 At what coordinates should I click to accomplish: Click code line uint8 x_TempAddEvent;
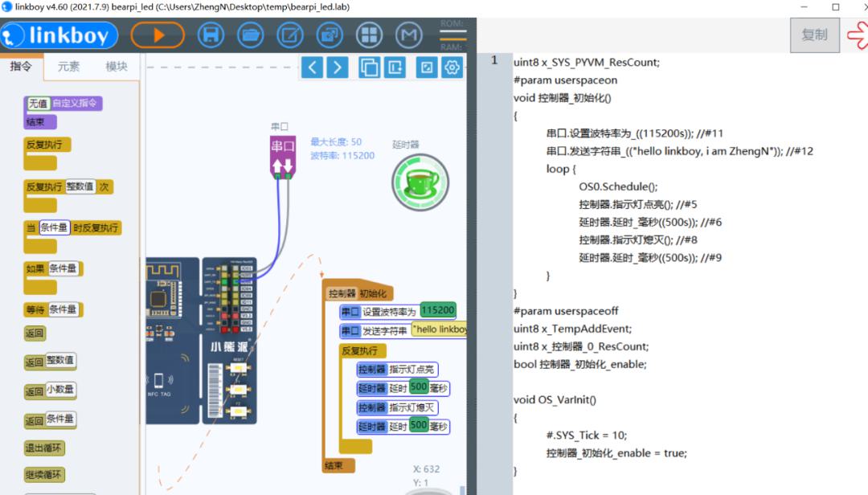(x=572, y=329)
